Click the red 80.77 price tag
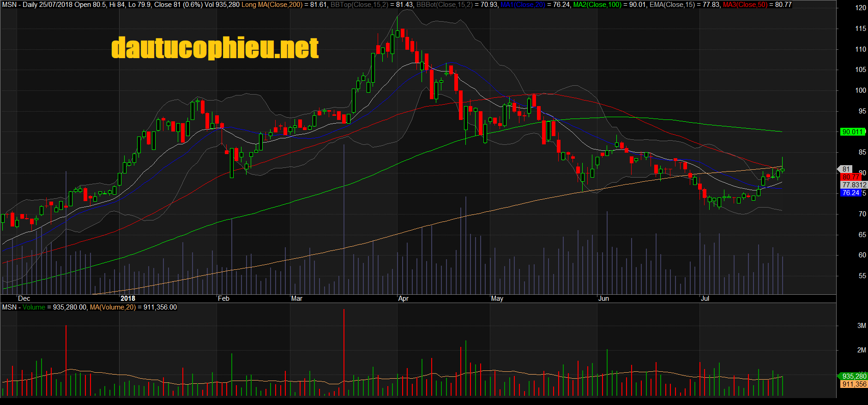 [x=850, y=177]
